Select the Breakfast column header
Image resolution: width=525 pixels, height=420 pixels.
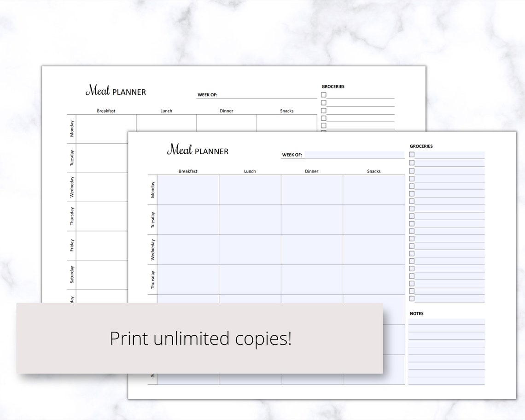(x=188, y=171)
